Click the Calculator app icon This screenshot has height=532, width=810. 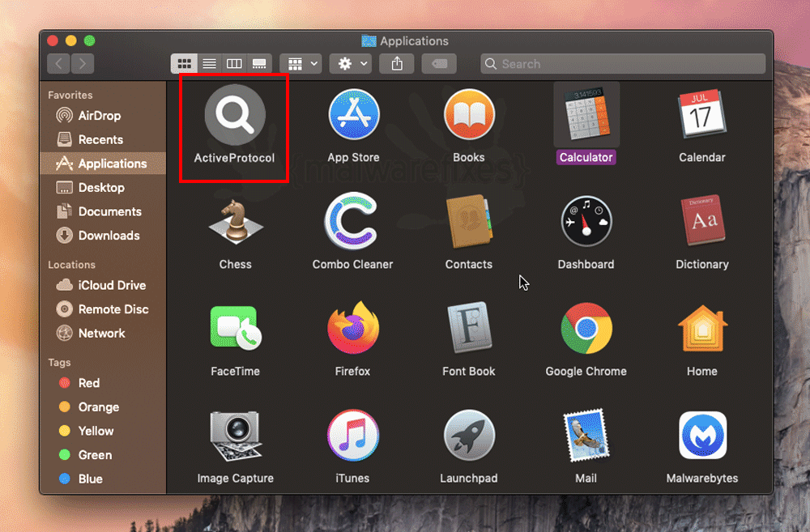[586, 115]
